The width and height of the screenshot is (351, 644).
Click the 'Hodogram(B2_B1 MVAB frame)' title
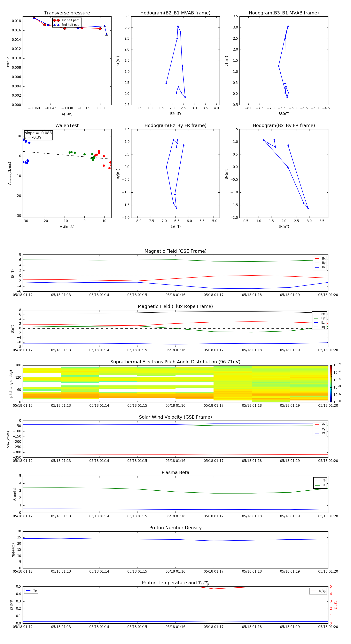(x=175, y=13)
